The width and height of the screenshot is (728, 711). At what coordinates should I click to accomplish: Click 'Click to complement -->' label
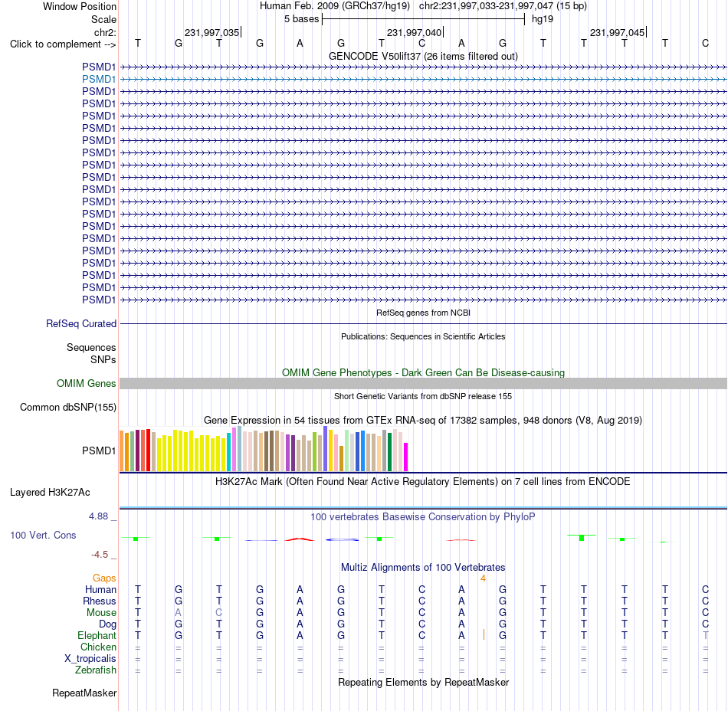click(63, 44)
